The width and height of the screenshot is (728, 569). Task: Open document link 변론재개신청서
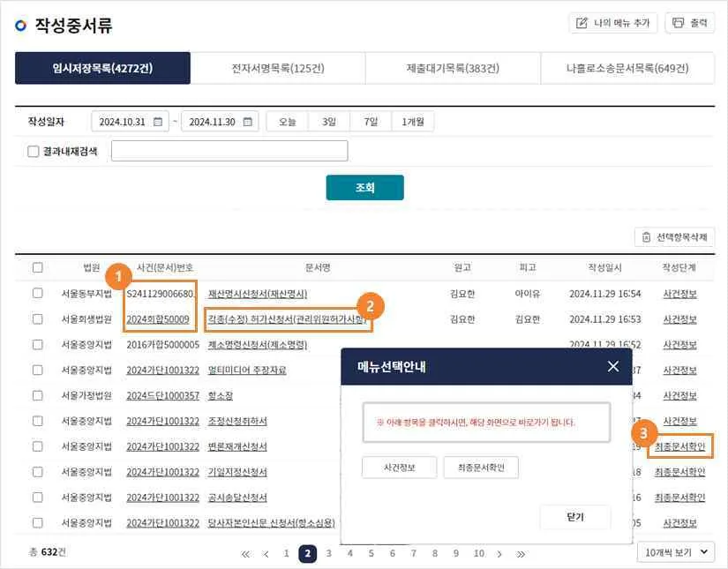click(x=237, y=447)
